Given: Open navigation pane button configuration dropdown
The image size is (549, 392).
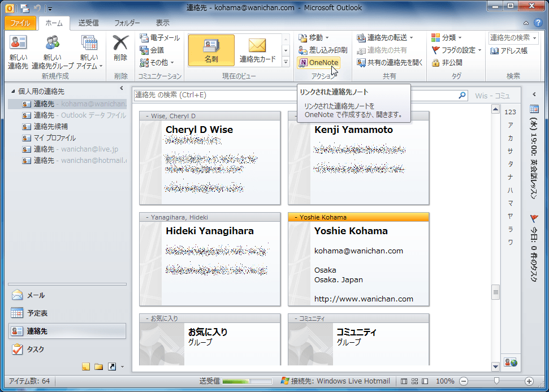Looking at the screenshot, I should click(122, 367).
